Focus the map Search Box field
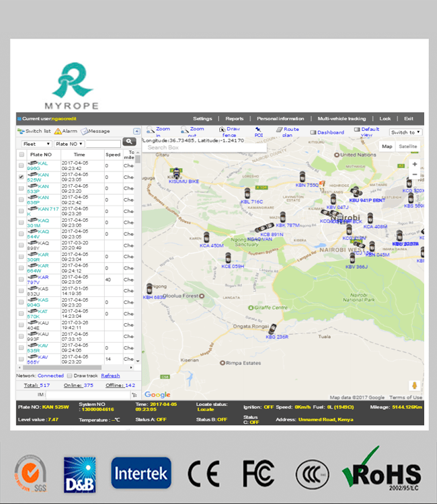 pyautogui.click(x=204, y=147)
